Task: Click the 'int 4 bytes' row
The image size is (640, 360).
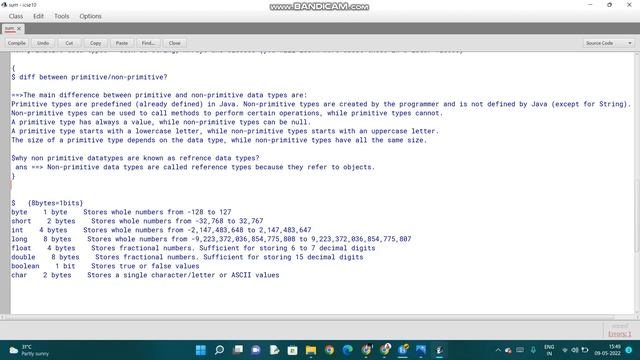Action: (x=161, y=230)
